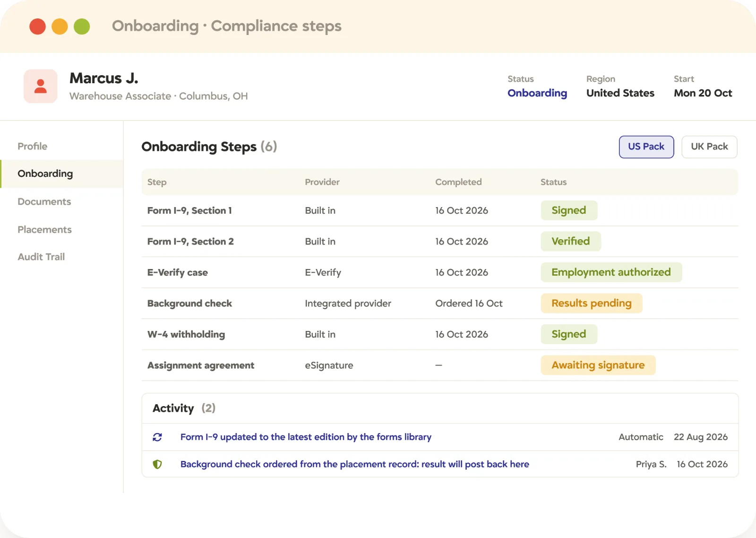Click the shield icon beside background check activity
The width and height of the screenshot is (756, 538).
point(157,464)
